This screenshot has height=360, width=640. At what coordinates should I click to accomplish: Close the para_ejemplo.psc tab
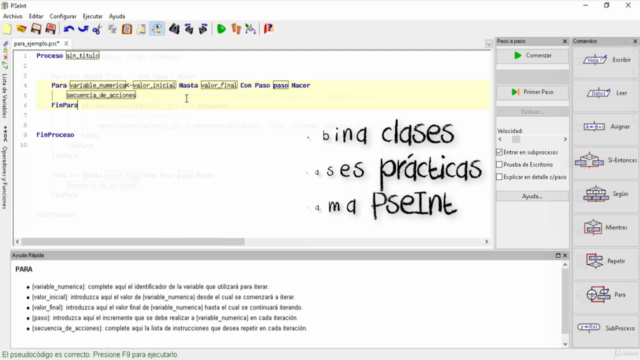(x=66, y=43)
